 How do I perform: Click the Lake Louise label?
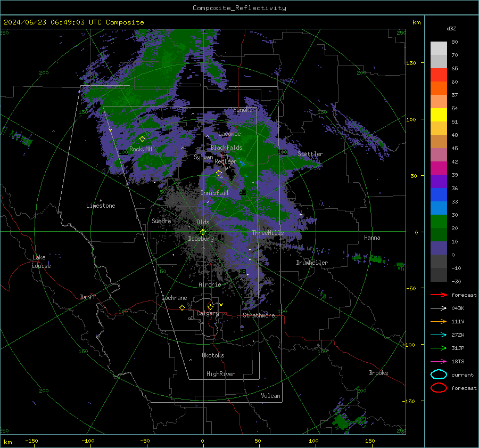(x=41, y=262)
